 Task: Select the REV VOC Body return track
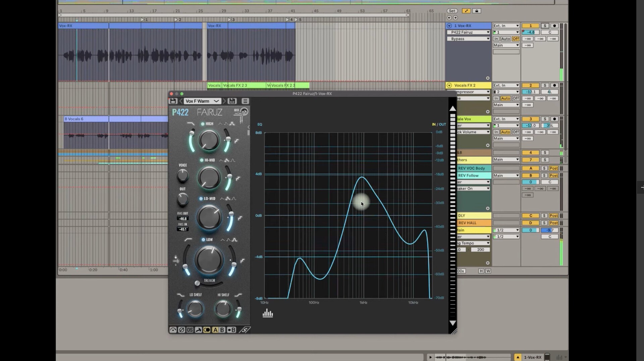pos(474,168)
